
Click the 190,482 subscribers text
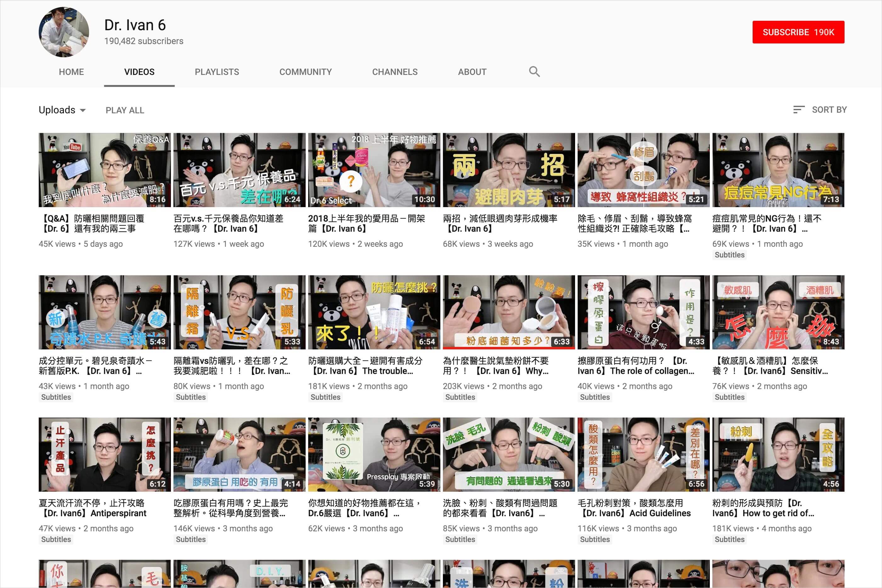tap(144, 41)
